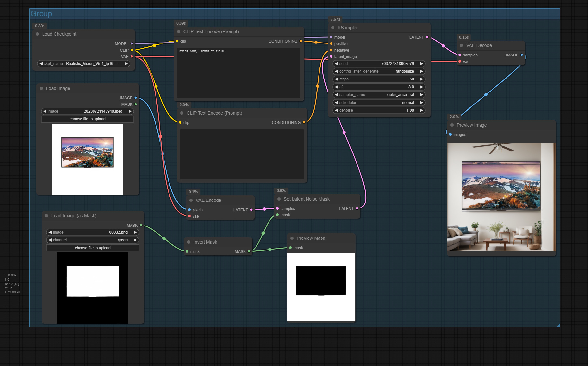Image resolution: width=588 pixels, height=366 pixels.
Task: Collapse the Invert Mask node via its title dot
Action: click(x=189, y=242)
